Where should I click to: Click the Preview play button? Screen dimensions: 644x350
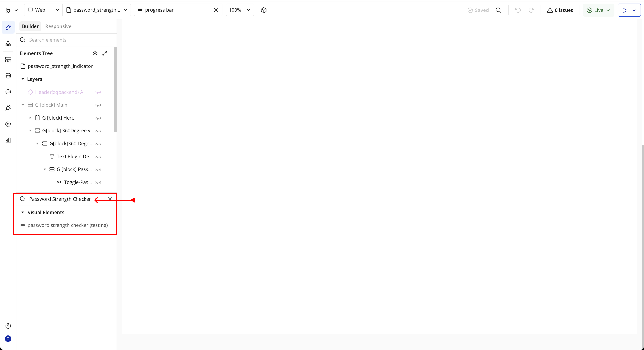pos(625,10)
